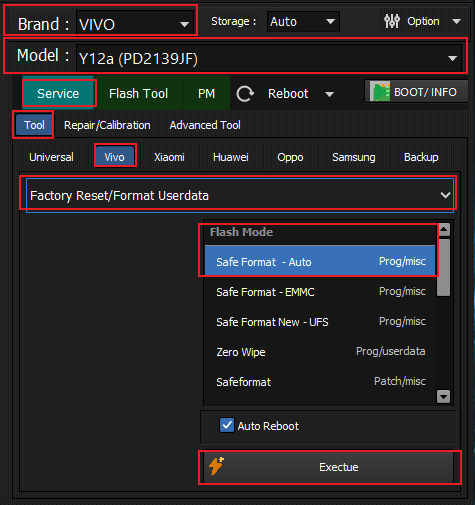
Task: Click the lightning bolt icon on Execute
Action: point(216,466)
